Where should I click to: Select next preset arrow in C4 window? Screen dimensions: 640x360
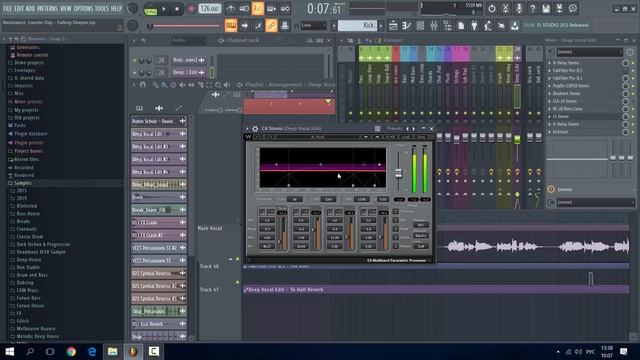414,129
